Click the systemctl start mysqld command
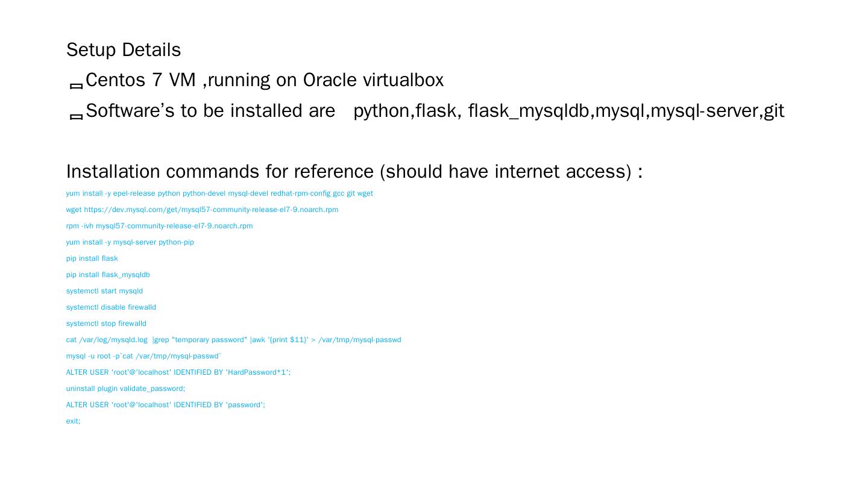Viewport: 868px width, 488px height. pos(104,291)
